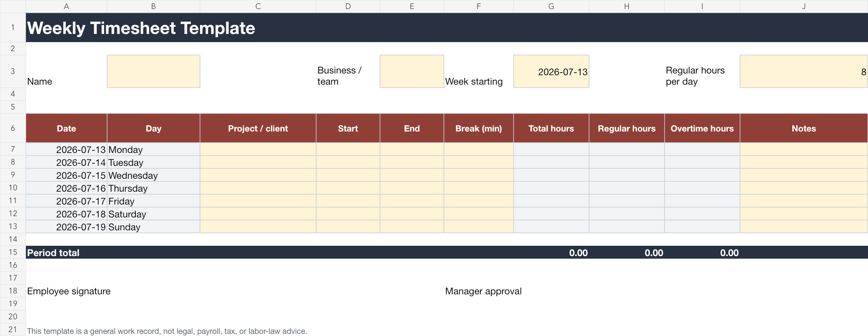Select row 6 header number

[x=13, y=128]
